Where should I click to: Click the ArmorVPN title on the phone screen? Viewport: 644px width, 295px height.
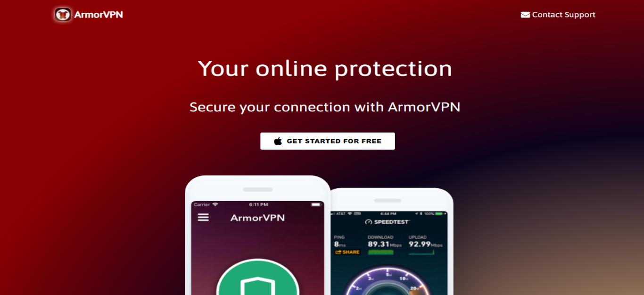[257, 218]
